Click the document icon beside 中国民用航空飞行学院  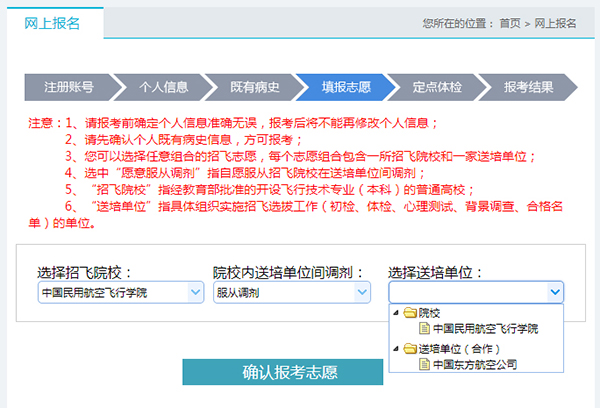pos(425,328)
